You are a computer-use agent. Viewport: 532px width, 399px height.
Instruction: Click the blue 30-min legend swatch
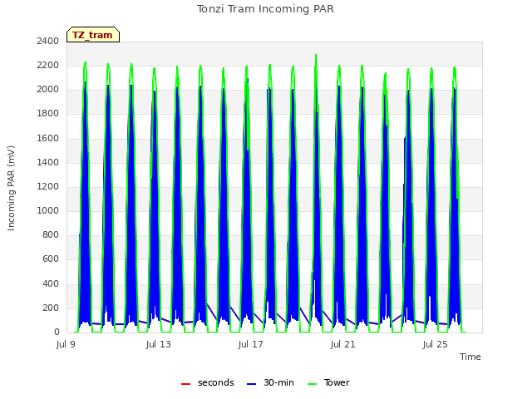pos(251,384)
